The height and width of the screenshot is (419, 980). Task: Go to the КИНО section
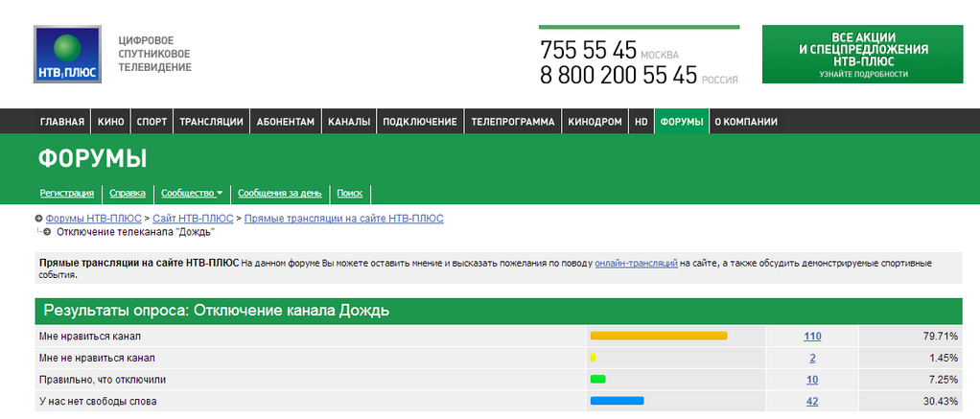110,122
